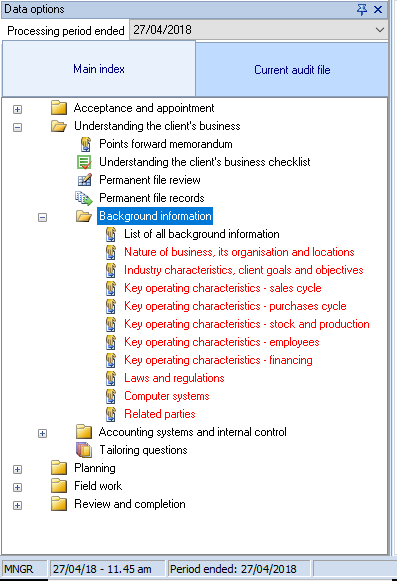Collapse the Background information node

click(43, 218)
